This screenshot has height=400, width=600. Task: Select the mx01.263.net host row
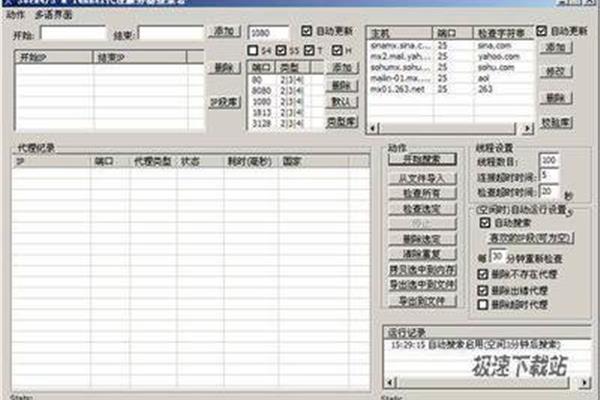450,89
